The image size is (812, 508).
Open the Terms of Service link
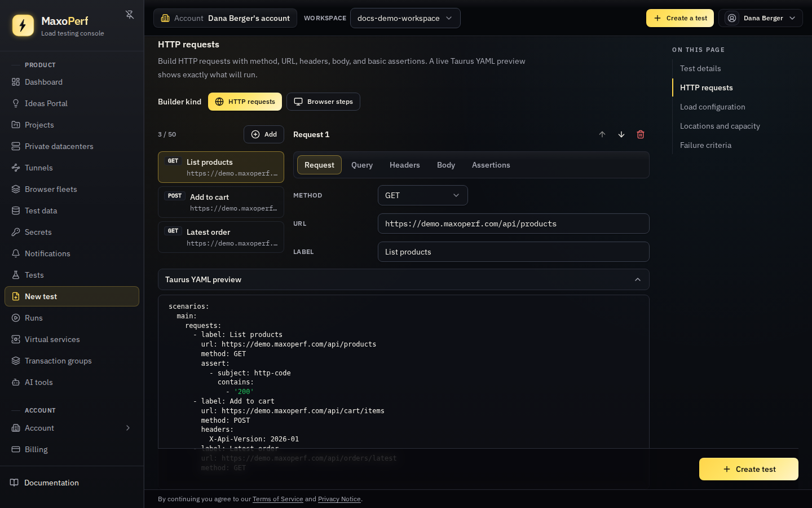point(278,499)
